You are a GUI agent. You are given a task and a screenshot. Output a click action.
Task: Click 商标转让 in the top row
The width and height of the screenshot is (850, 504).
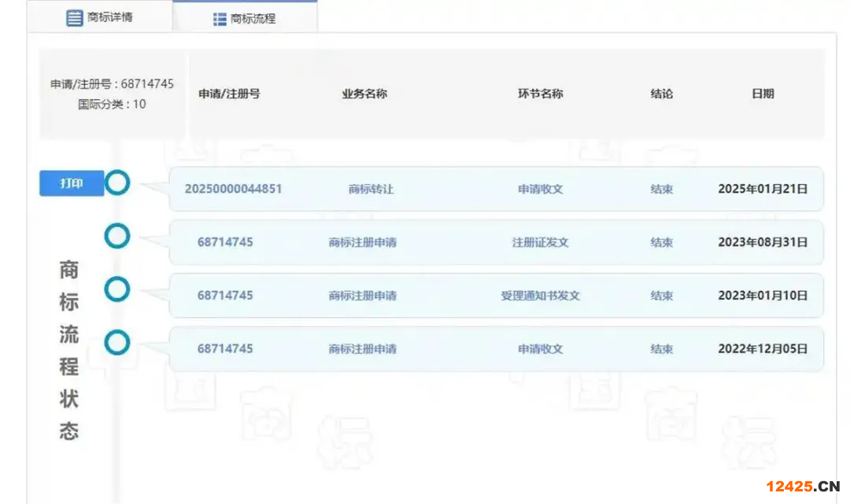[370, 189]
